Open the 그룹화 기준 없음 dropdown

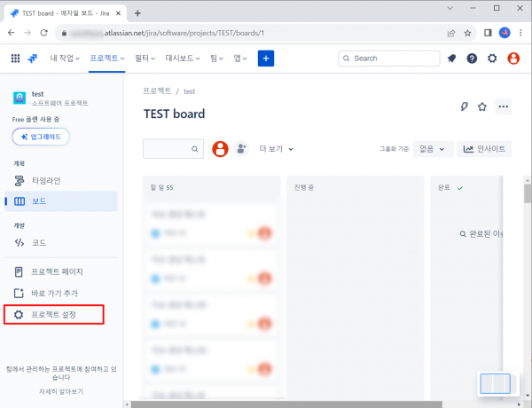[432, 149]
